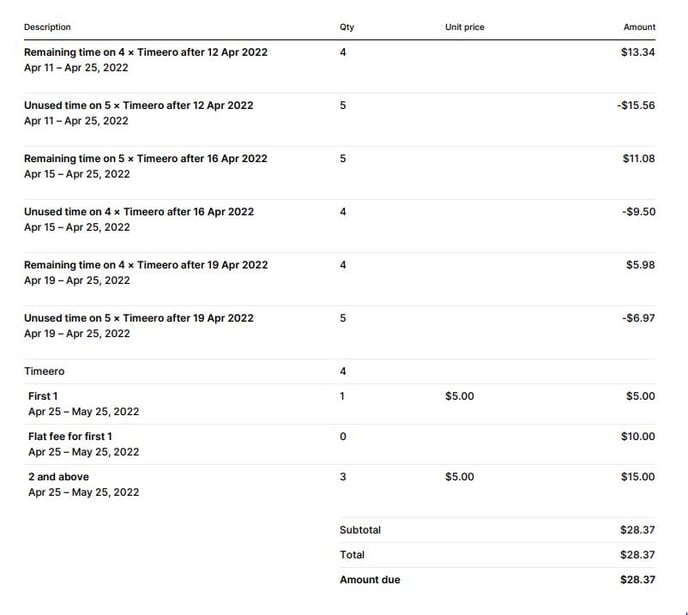The height and width of the screenshot is (615, 688).
Task: Click the Amount due label
Action: [x=370, y=580]
